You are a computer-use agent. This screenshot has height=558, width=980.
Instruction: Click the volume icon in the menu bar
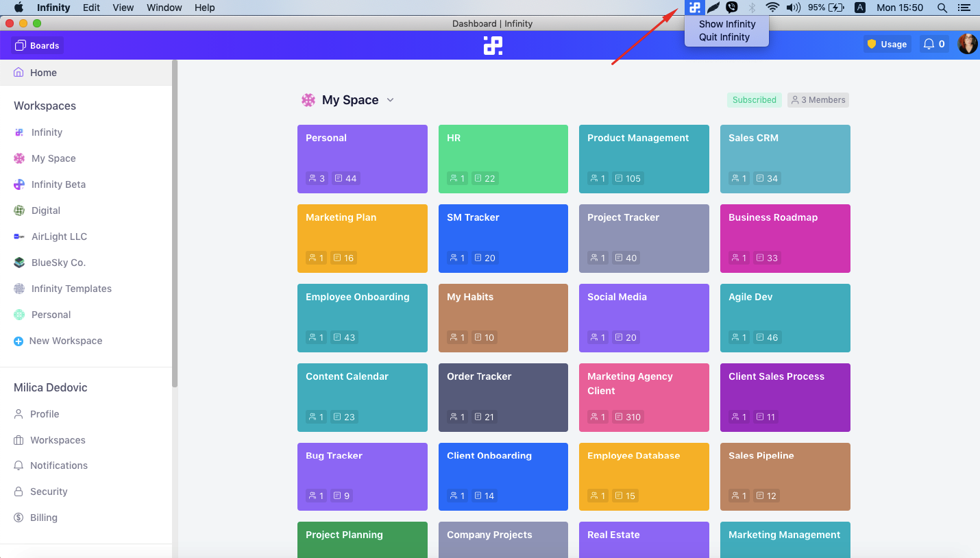[x=793, y=8]
